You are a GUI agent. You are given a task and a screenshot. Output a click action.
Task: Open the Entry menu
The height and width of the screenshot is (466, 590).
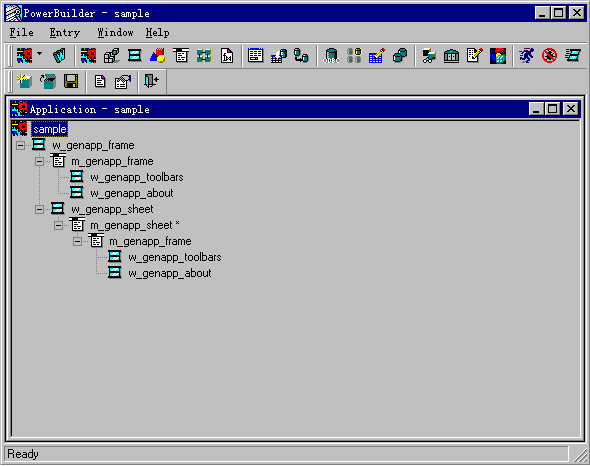[65, 33]
